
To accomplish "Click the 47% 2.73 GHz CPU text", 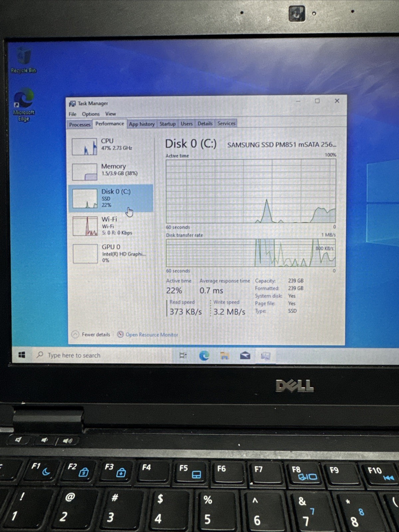I will tap(116, 148).
